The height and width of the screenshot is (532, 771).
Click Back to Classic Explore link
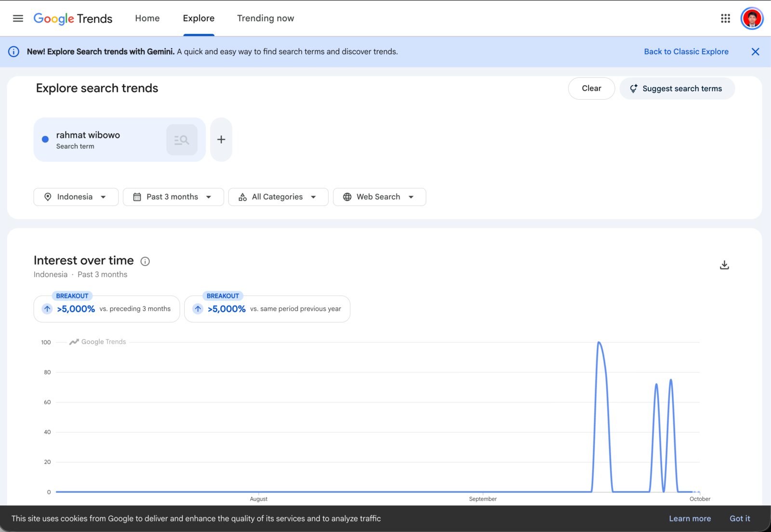[686, 52]
